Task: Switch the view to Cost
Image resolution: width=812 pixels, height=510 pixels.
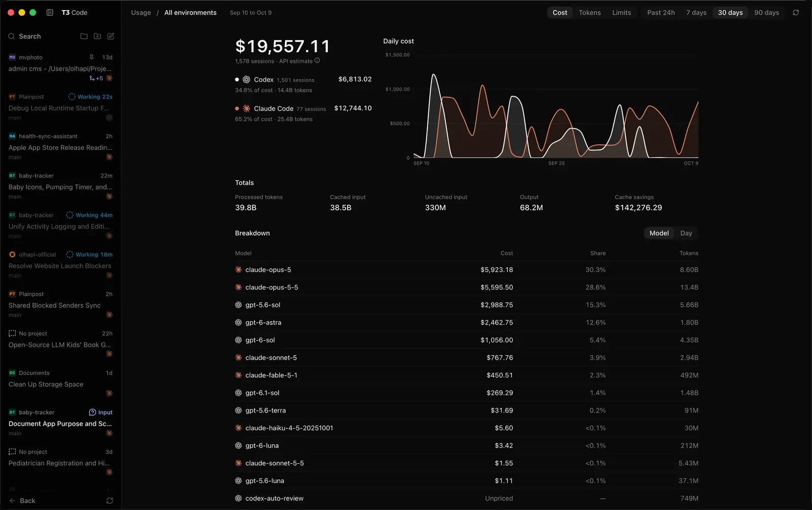Action: (x=560, y=13)
